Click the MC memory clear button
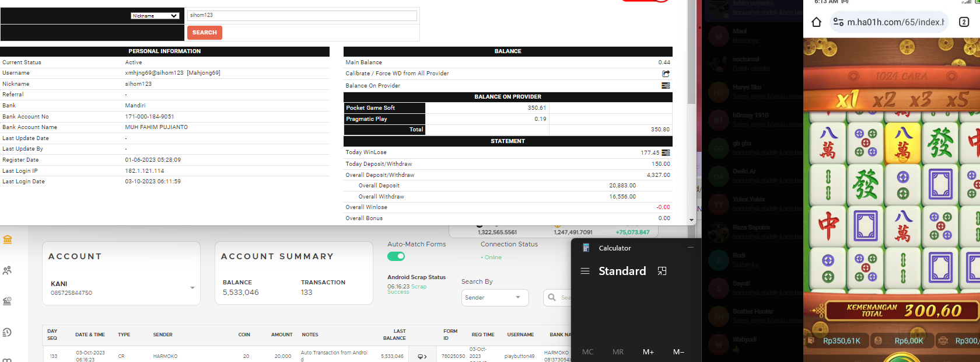Image resolution: width=980 pixels, height=362 pixels. [588, 351]
